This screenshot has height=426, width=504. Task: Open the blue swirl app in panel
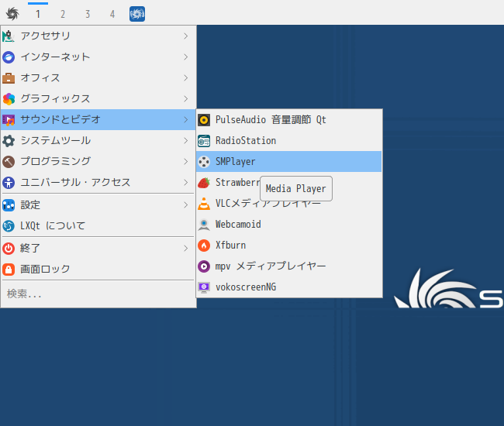[137, 14]
